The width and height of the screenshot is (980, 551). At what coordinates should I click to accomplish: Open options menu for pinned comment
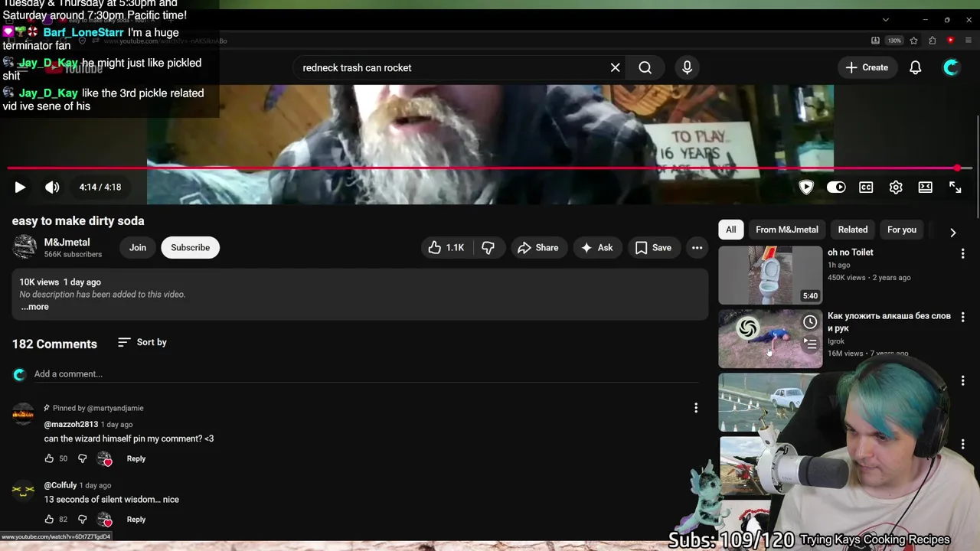(x=696, y=408)
